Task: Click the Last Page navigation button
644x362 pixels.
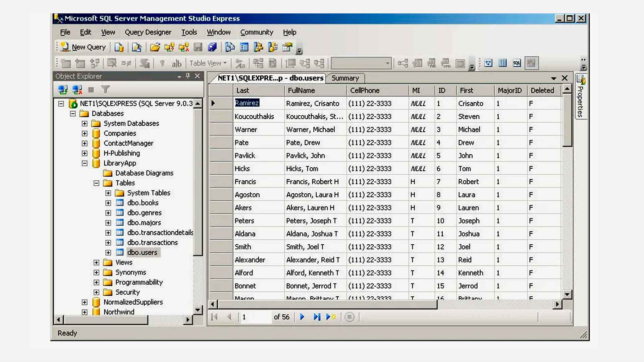Action: (x=318, y=317)
